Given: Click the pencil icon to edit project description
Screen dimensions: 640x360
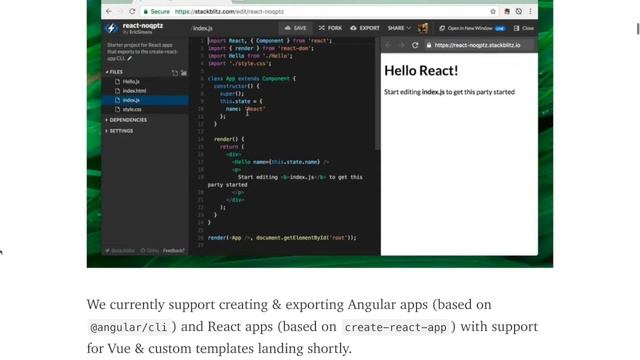Looking at the screenshot, I should point(130,58).
